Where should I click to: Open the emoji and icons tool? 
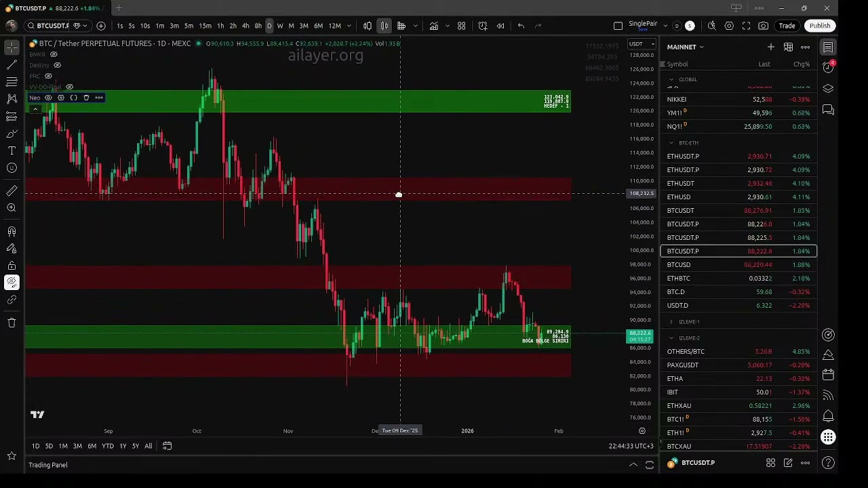(x=12, y=168)
